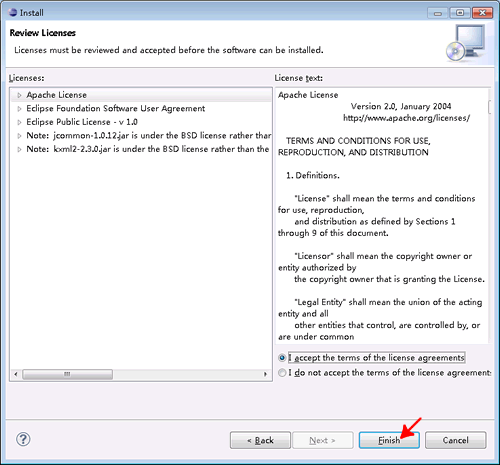Select I do not accept terms radio

point(282,372)
